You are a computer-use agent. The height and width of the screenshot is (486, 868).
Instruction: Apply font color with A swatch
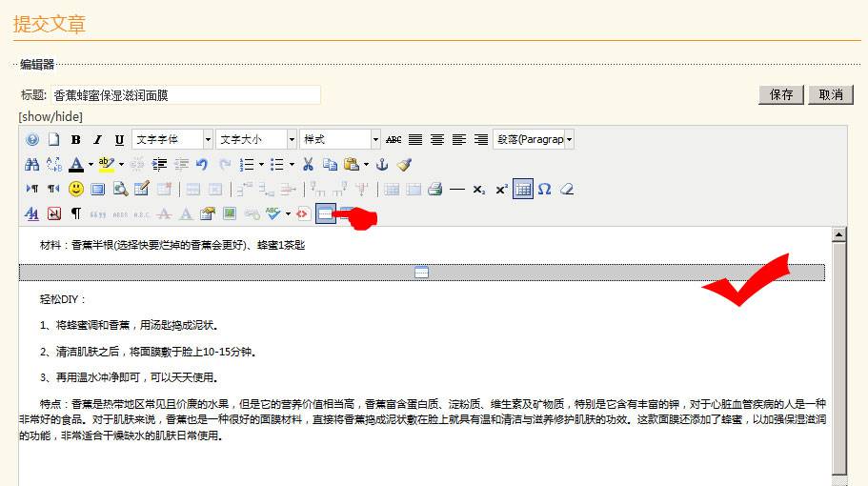[76, 165]
